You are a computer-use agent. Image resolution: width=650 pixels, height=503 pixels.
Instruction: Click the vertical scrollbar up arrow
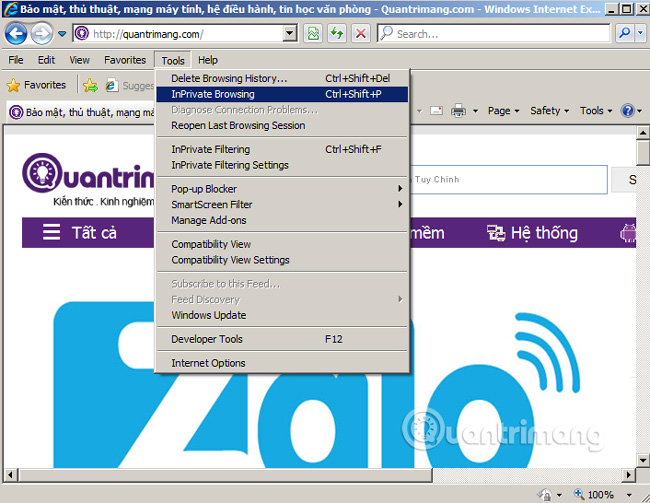[x=643, y=133]
